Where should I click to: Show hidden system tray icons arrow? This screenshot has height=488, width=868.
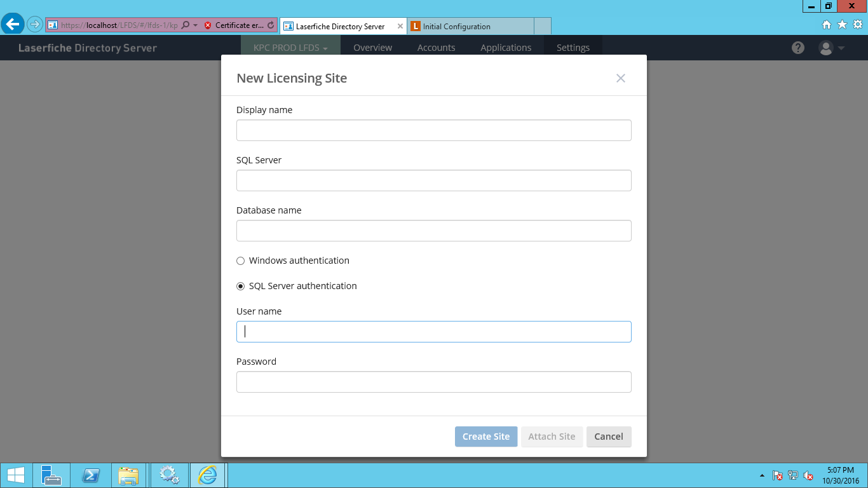click(762, 475)
